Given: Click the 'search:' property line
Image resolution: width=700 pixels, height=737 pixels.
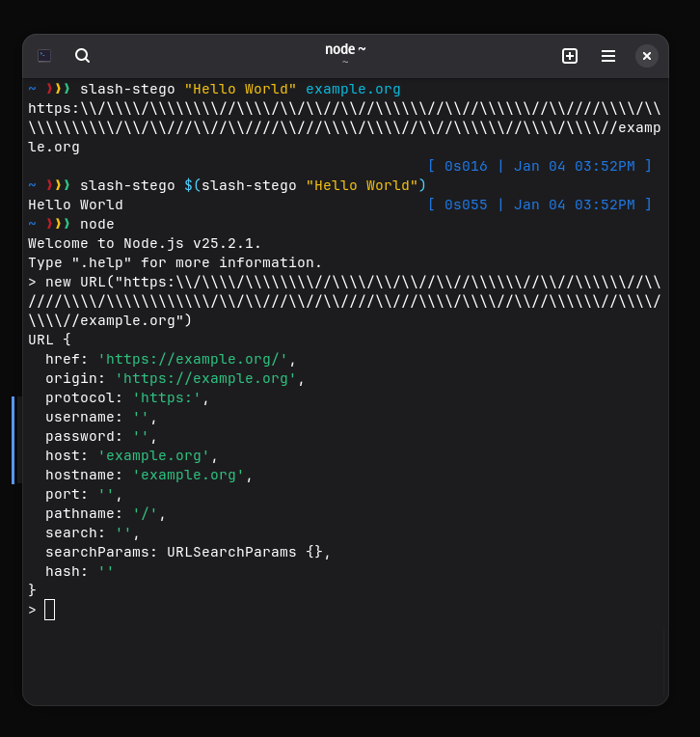Looking at the screenshot, I should click(93, 532).
